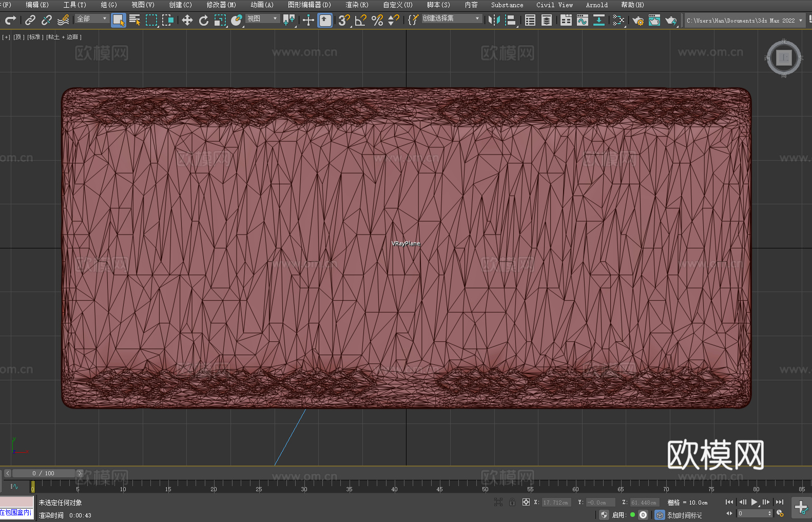Activate the Select and Link tool

click(30, 20)
